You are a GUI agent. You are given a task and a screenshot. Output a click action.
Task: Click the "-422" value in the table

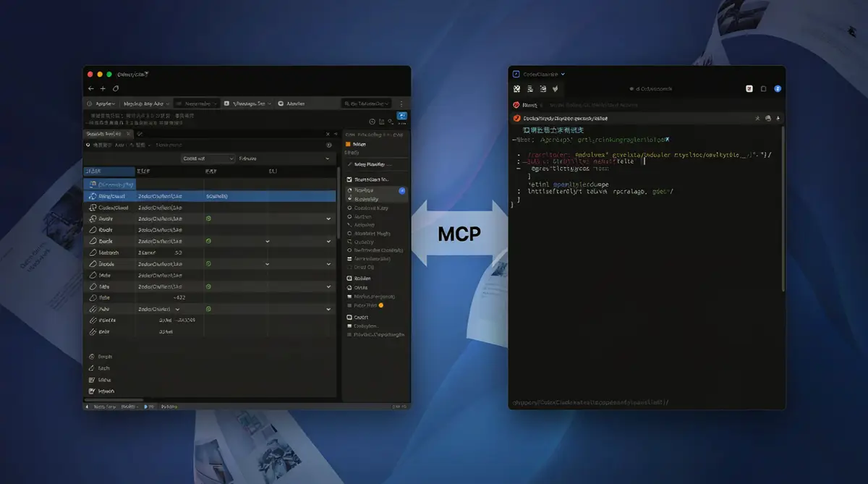[x=179, y=297]
